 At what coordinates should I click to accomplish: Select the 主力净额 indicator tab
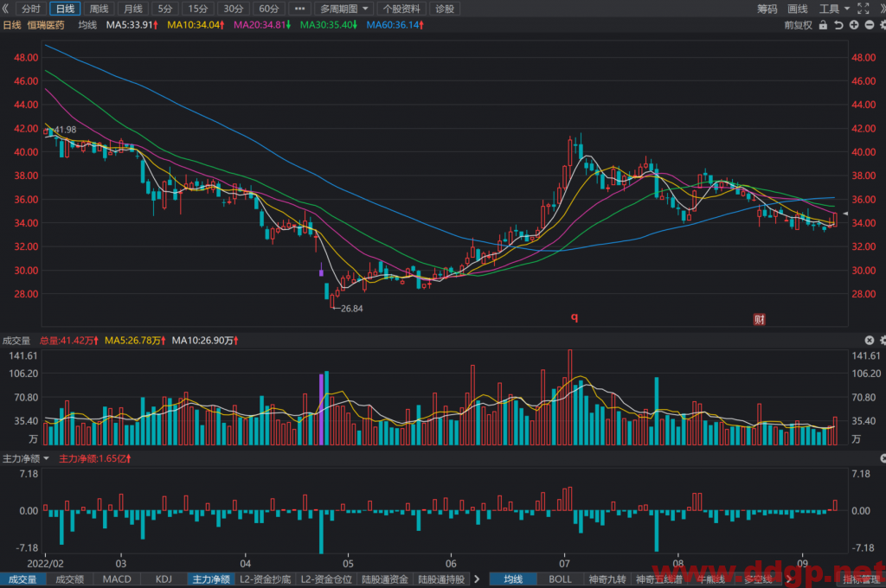pos(211,579)
